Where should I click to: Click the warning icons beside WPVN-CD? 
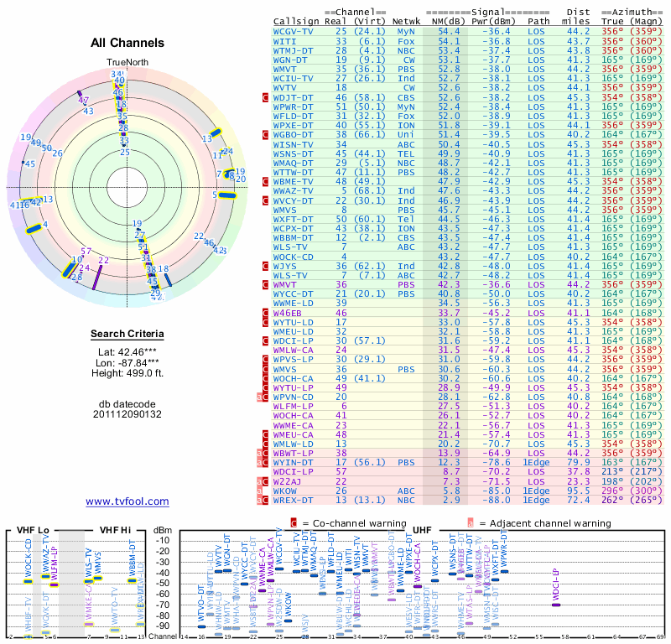(x=263, y=397)
